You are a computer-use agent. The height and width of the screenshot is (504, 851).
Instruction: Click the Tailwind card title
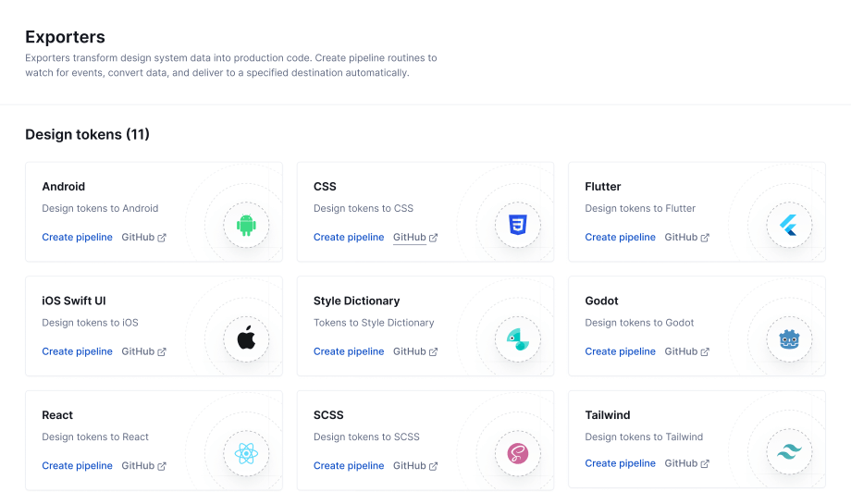coord(608,415)
